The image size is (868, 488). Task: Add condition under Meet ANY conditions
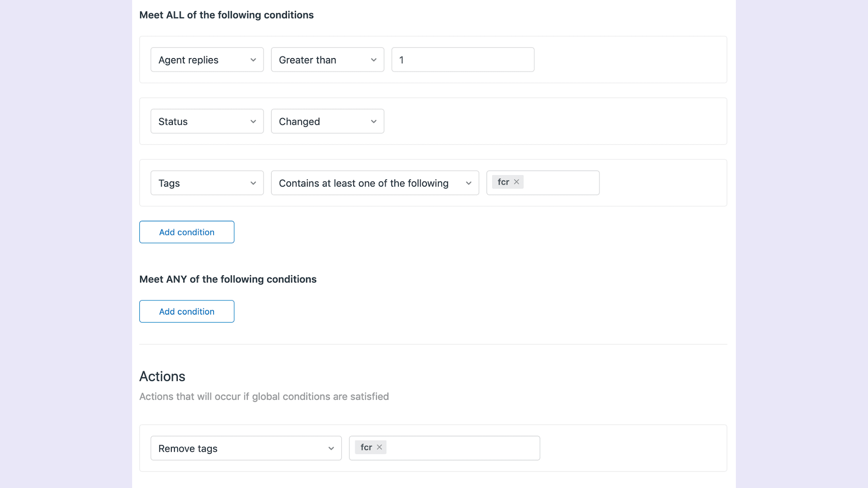click(186, 311)
